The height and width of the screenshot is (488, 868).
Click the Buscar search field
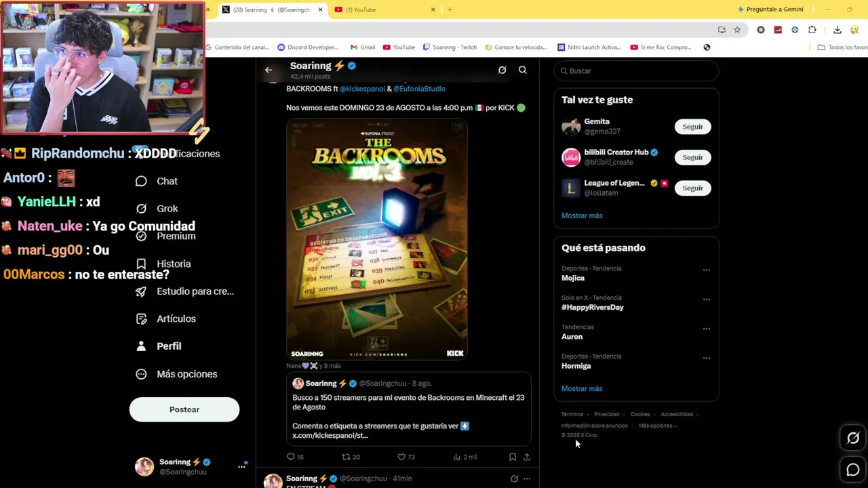[636, 70]
